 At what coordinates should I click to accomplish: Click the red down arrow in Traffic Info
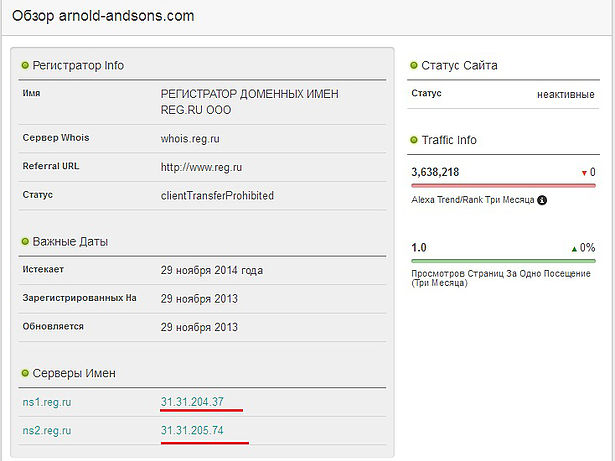(582, 173)
